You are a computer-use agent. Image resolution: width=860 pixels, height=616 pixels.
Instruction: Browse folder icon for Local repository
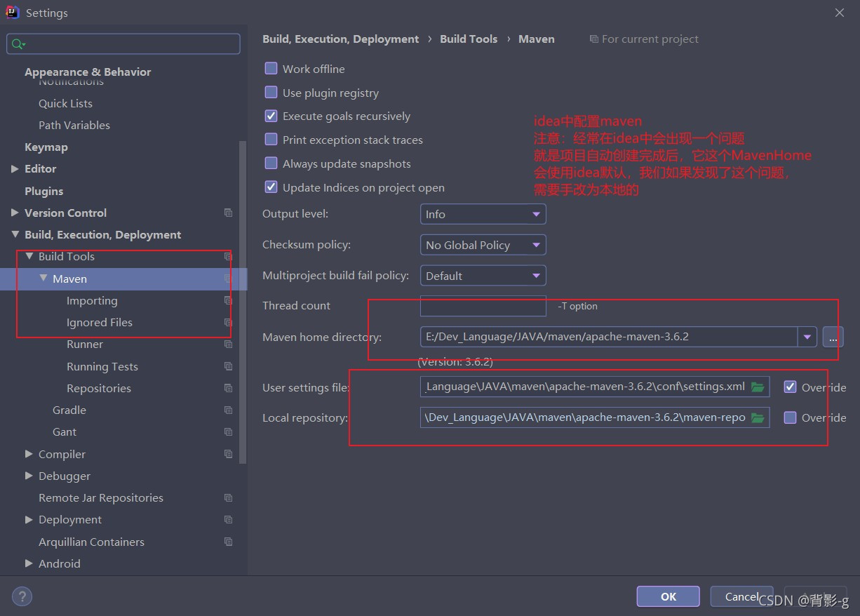[758, 417]
